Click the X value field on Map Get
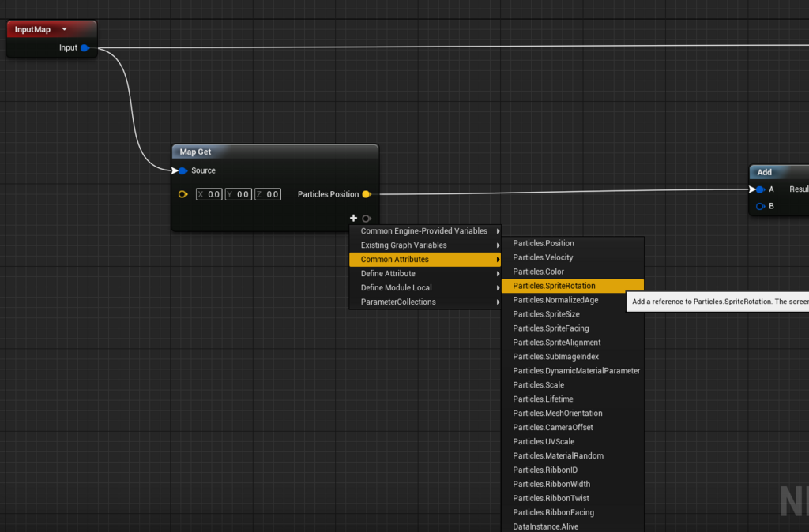This screenshot has height=532, width=809. (x=209, y=194)
